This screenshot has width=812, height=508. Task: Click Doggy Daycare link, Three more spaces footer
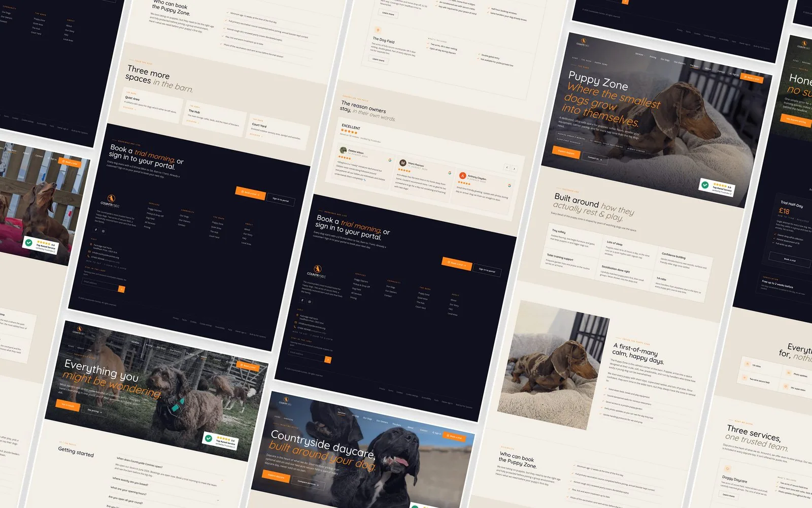coord(154,210)
